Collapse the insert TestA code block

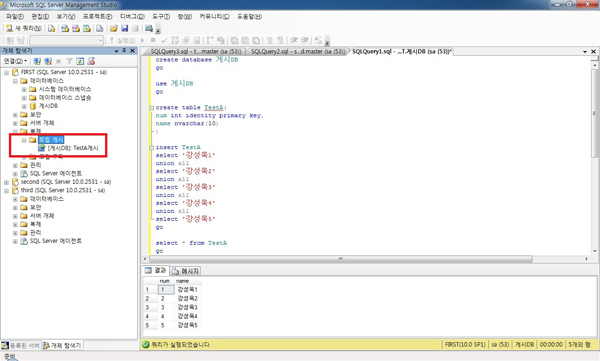click(x=152, y=148)
